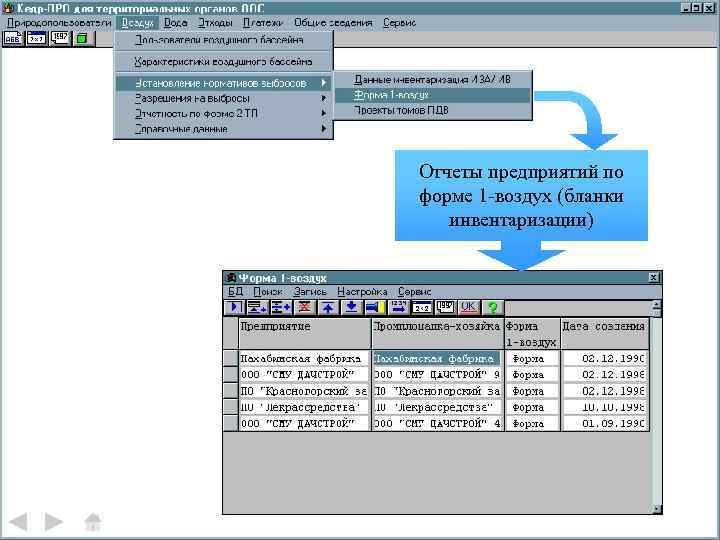Open БД menu in Форма 1-воздух window
720x540 pixels.
click(236, 292)
